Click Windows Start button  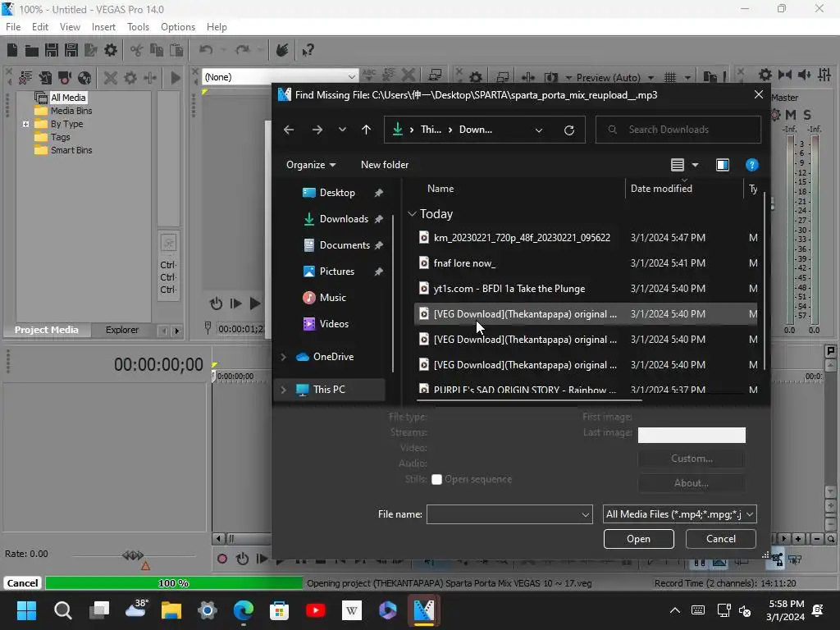pos(26,610)
